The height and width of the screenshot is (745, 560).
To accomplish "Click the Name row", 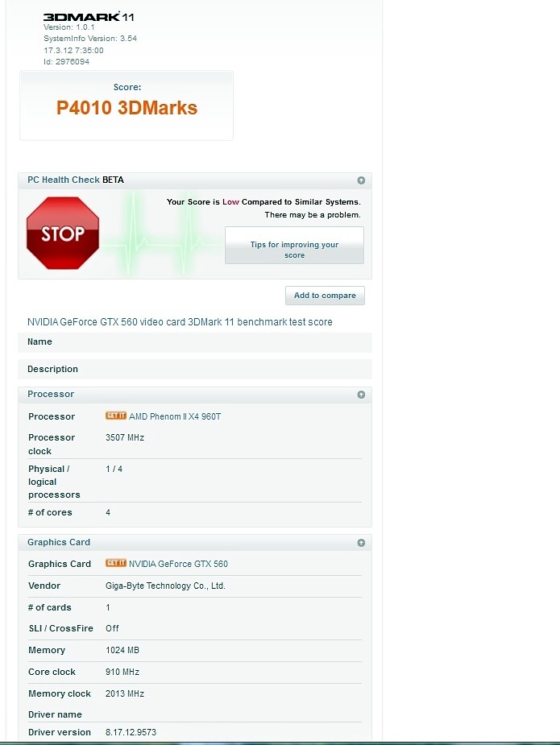I will point(195,342).
